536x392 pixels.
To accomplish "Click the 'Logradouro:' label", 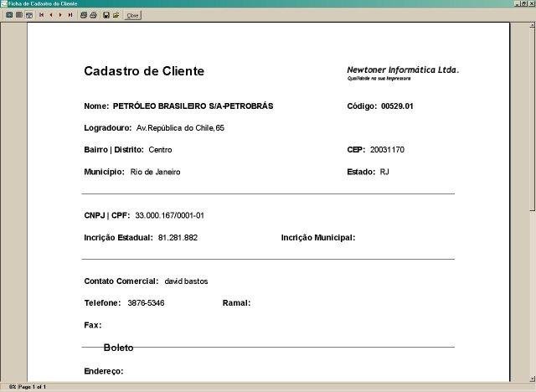I will click(x=108, y=128).
